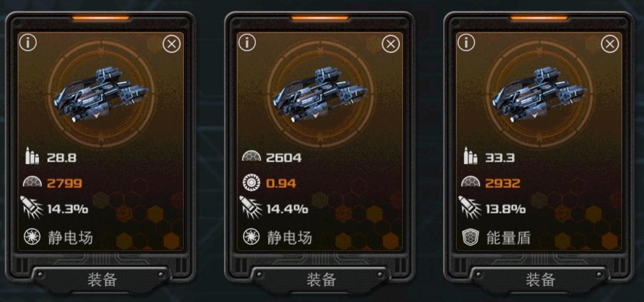644x302 pixels.
Task: Close the card with 2799 shield
Action: [172, 44]
